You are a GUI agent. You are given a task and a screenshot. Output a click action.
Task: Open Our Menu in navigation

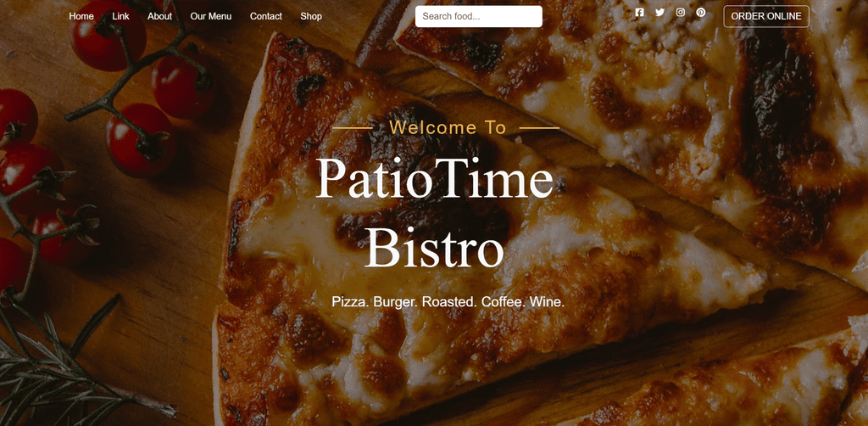pyautogui.click(x=211, y=16)
